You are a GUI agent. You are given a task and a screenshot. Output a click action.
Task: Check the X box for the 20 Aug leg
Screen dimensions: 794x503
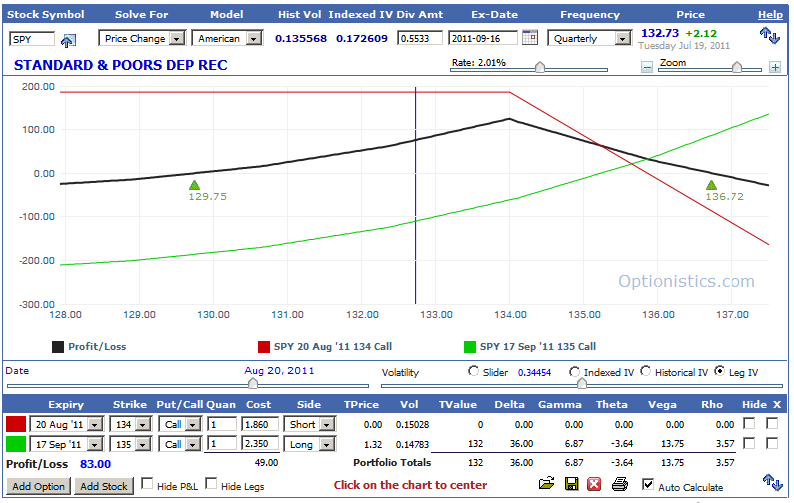[x=772, y=423]
